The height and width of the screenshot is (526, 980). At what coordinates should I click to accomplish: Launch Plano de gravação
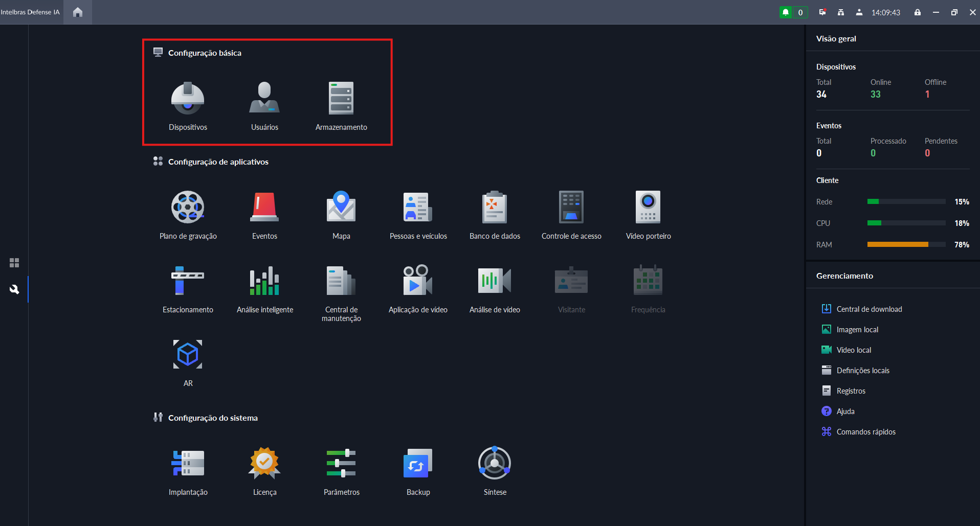pos(188,208)
